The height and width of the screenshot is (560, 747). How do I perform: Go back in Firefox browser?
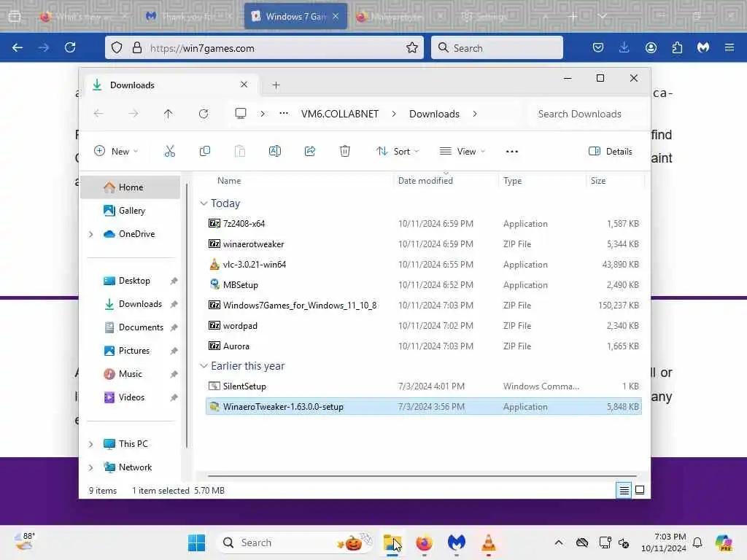coord(18,47)
